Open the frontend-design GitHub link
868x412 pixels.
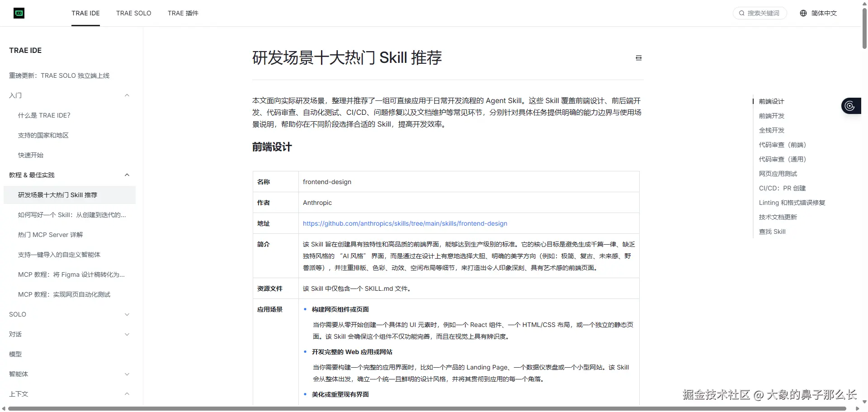click(x=405, y=223)
